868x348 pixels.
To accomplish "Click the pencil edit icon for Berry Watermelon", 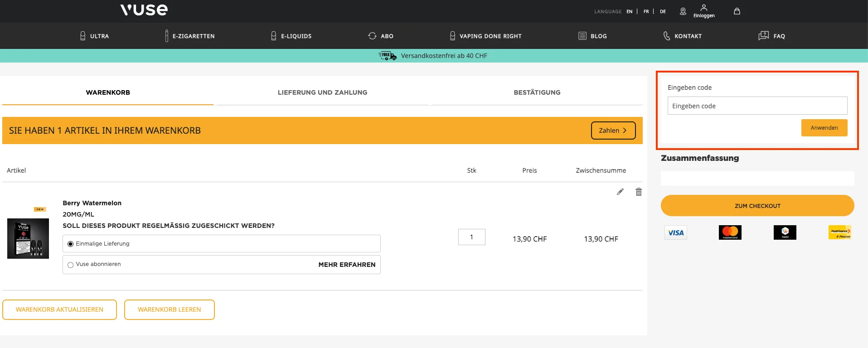I will tap(620, 192).
